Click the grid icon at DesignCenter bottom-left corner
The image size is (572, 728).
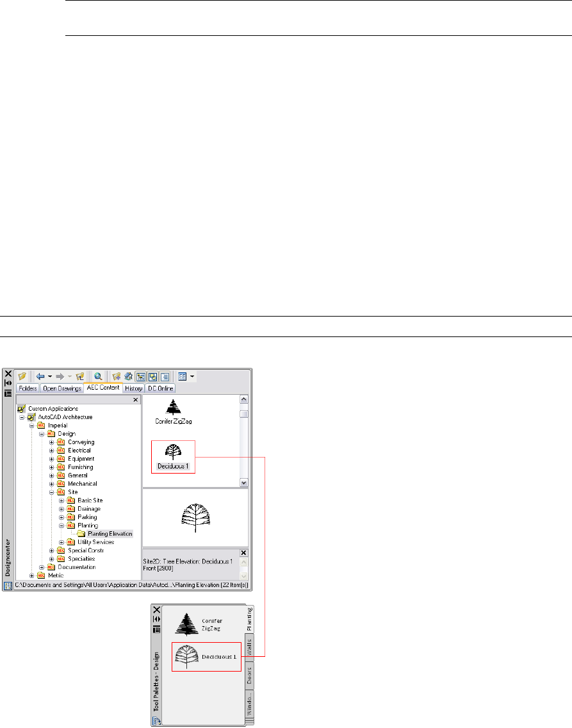tap(8, 586)
